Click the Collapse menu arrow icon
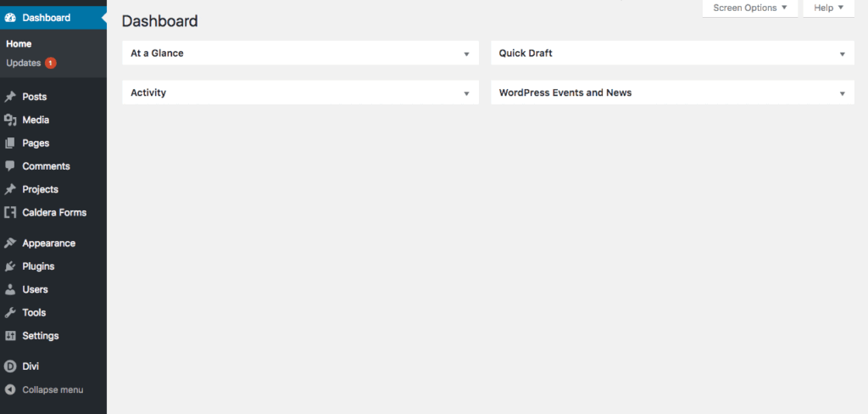 click(x=10, y=389)
